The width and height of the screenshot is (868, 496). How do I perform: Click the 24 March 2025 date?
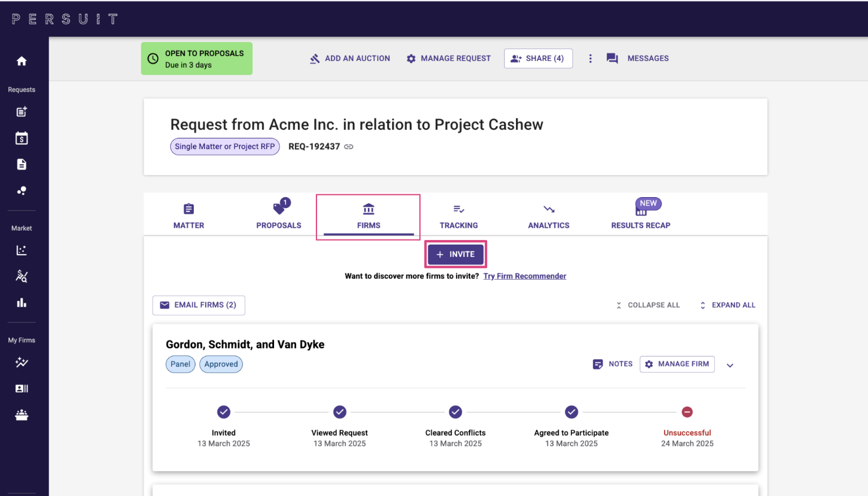pos(687,444)
